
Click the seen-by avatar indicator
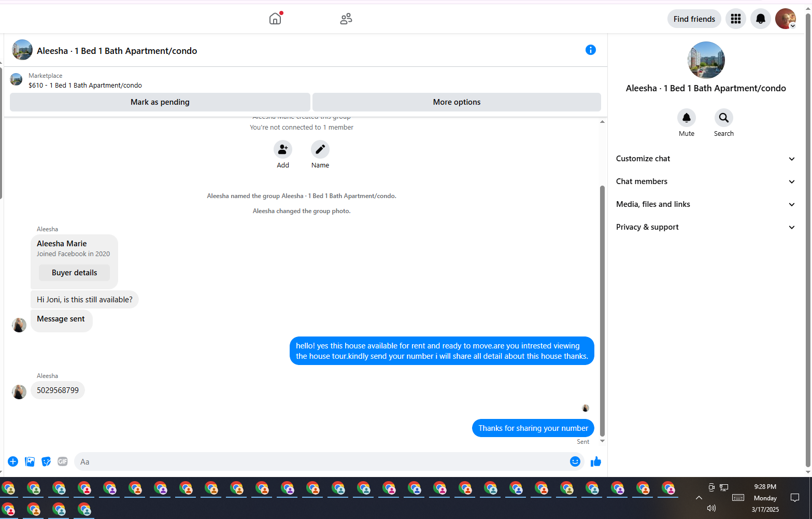(x=586, y=408)
